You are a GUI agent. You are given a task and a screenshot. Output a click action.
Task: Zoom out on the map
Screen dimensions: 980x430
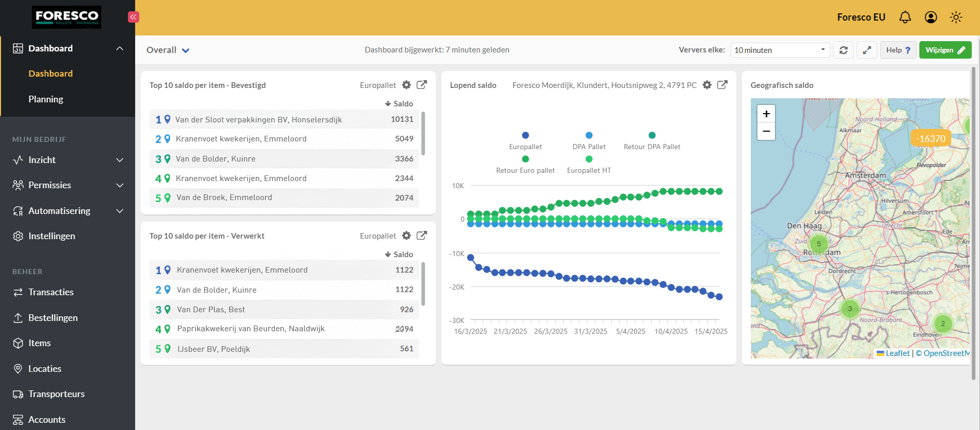point(766,131)
